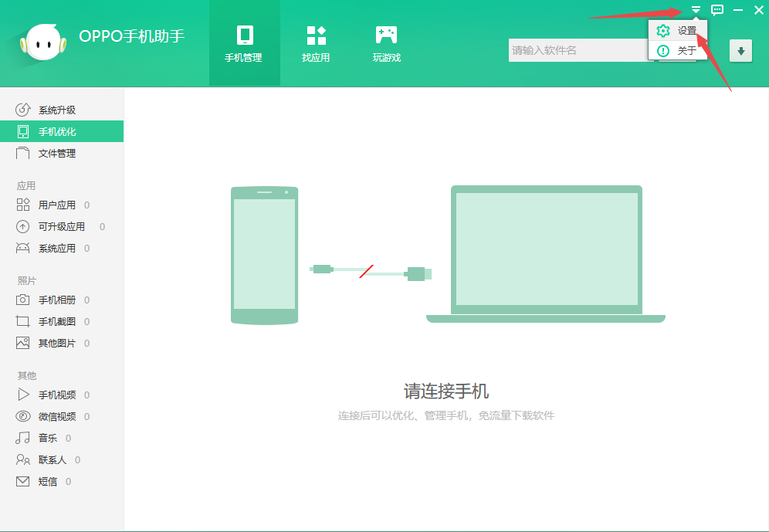Open the title bar dropdown arrow menu

coord(695,10)
